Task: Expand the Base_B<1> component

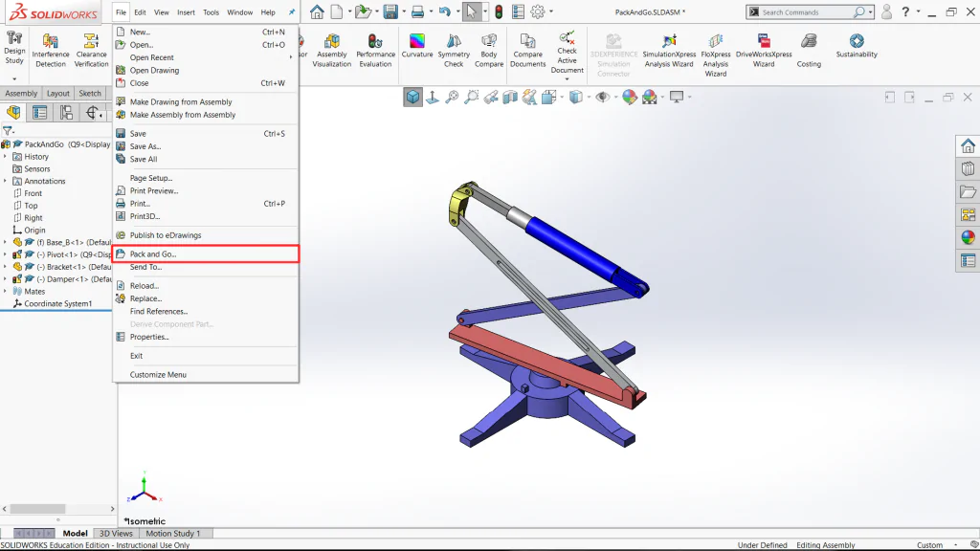Action: click(x=6, y=242)
